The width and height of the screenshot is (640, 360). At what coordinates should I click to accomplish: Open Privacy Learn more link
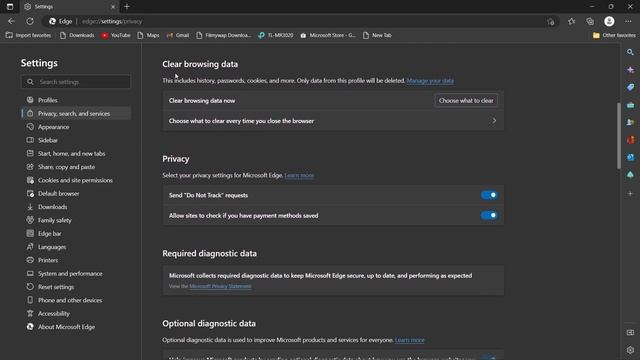tap(299, 176)
